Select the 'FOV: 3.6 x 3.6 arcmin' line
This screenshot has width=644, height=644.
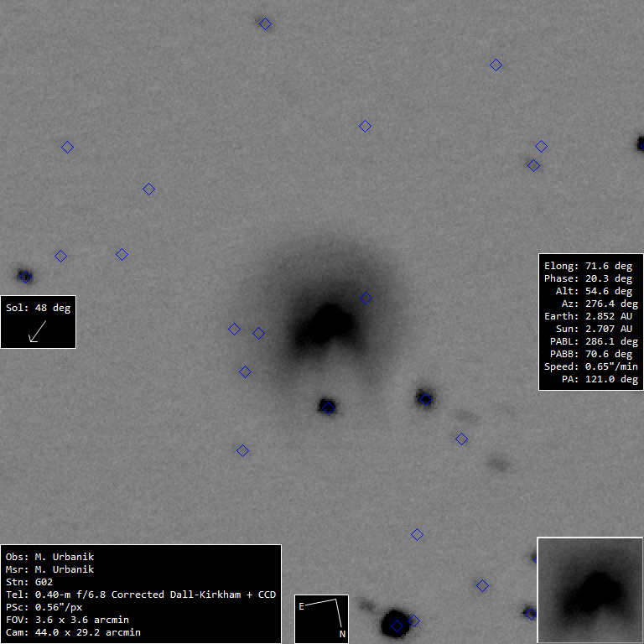pos(67,620)
